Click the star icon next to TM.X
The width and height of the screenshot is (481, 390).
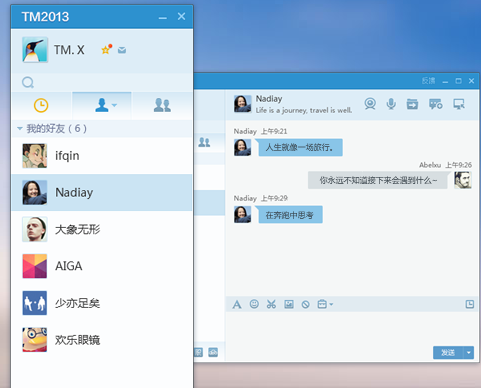(x=106, y=50)
